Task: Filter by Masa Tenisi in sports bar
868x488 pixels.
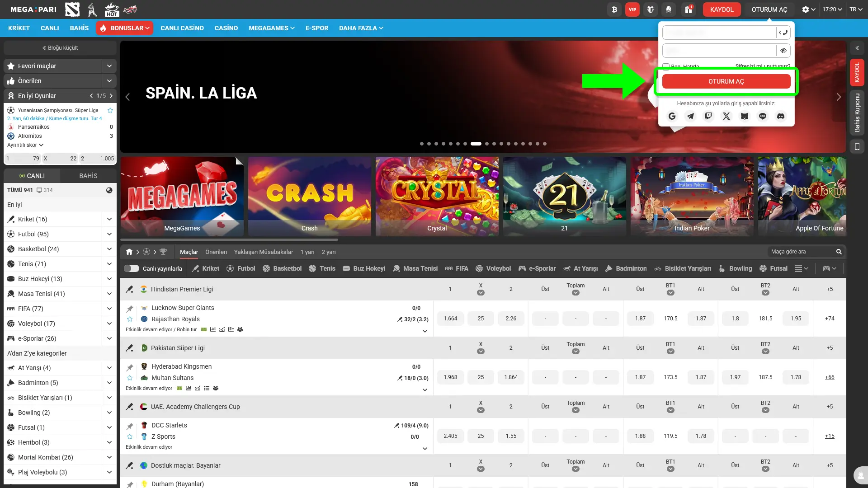Action: pyautogui.click(x=415, y=268)
